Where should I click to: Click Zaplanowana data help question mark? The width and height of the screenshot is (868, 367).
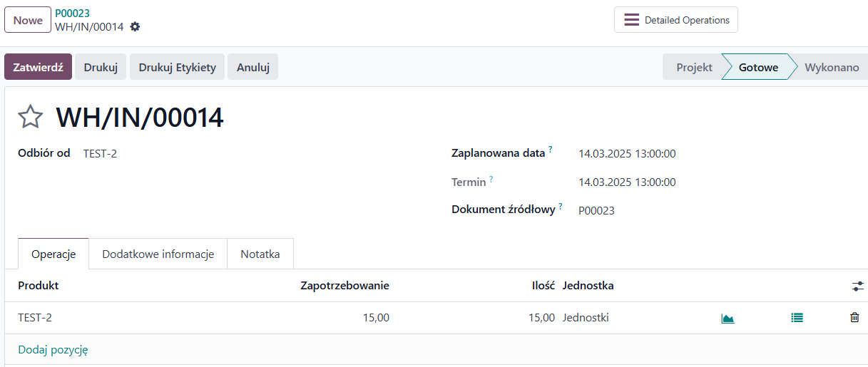click(x=551, y=150)
